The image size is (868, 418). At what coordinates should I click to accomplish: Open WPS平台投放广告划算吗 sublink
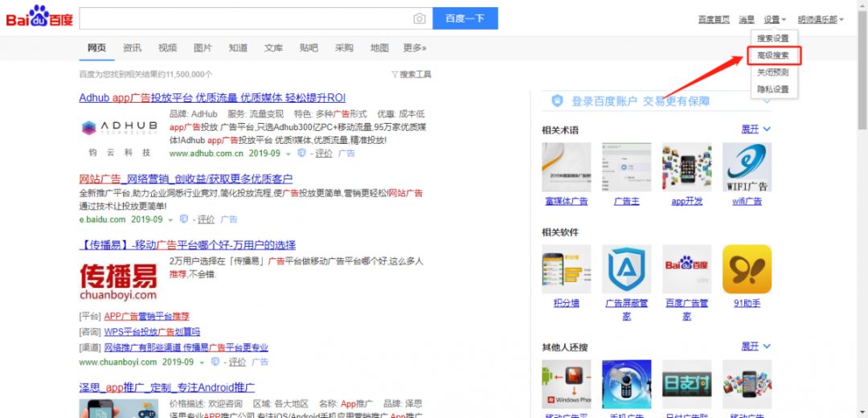pos(152,332)
